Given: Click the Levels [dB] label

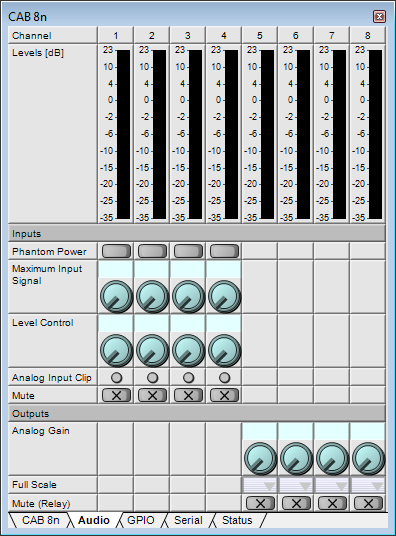Looking at the screenshot, I should [x=38, y=53].
